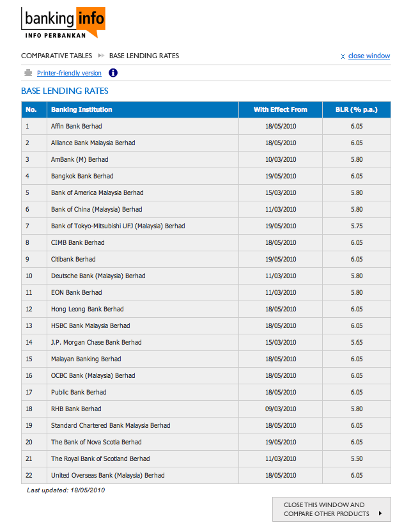Select The Bank of Nova Scotia Berhad
The width and height of the screenshot is (411, 532).
[97, 442]
